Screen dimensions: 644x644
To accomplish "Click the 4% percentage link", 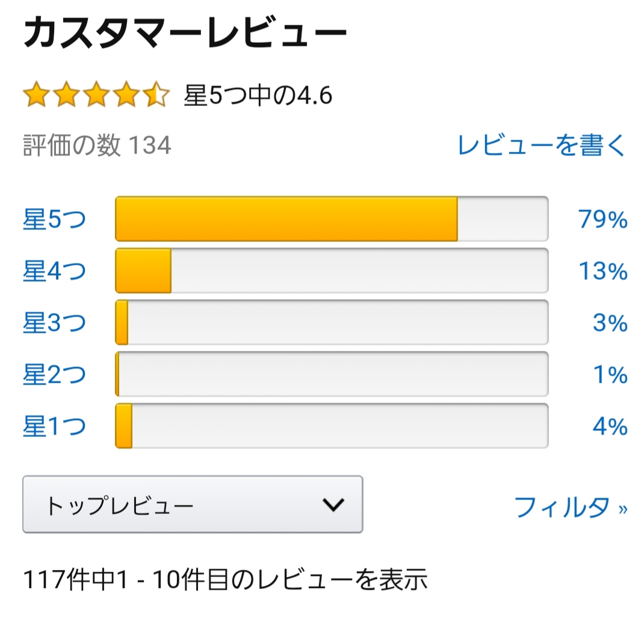I will [610, 426].
